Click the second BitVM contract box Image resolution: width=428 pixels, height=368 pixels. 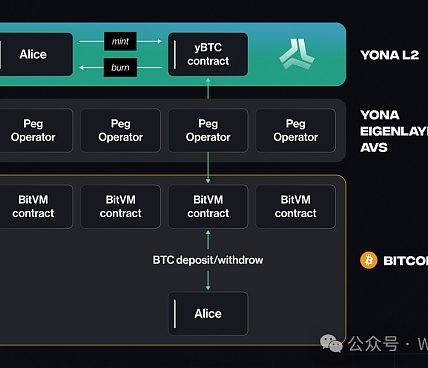coord(121,206)
